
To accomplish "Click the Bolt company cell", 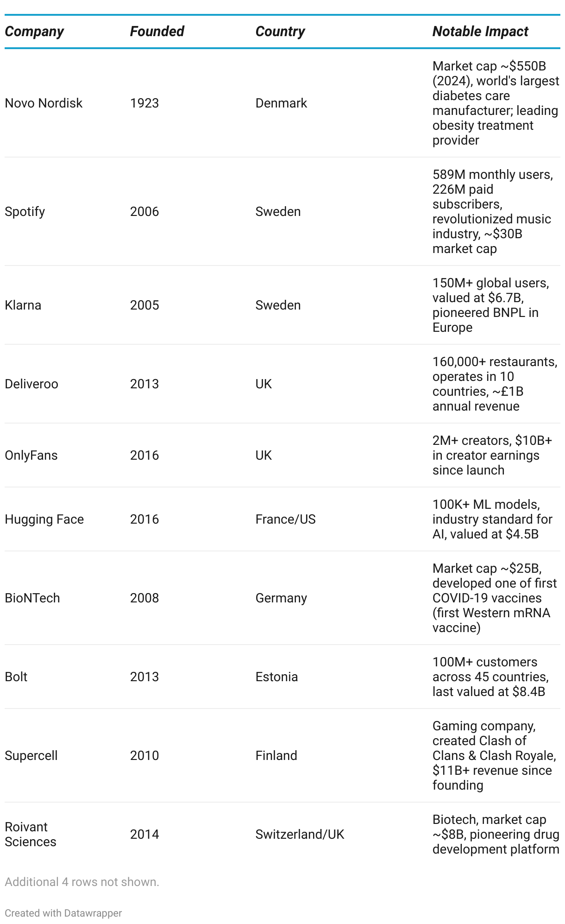I will click(16, 677).
